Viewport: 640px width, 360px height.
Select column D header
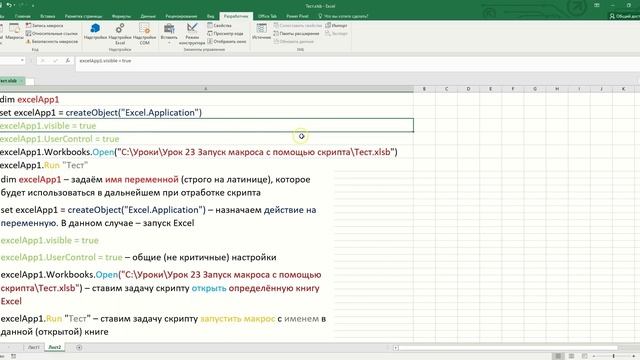pyautogui.click(x=469, y=89)
